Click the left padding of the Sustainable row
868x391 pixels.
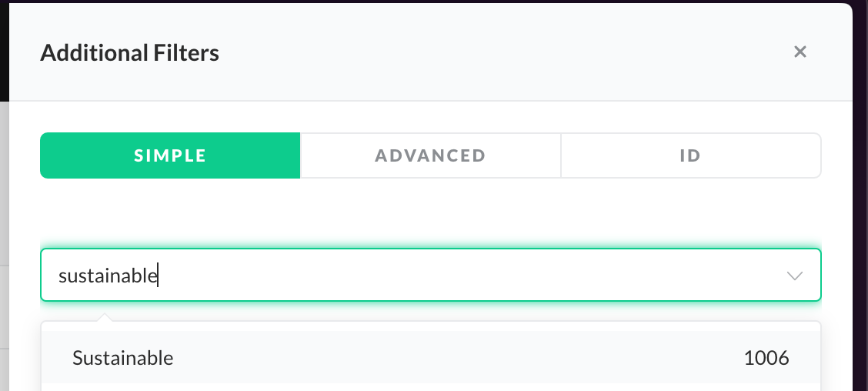pos(55,358)
